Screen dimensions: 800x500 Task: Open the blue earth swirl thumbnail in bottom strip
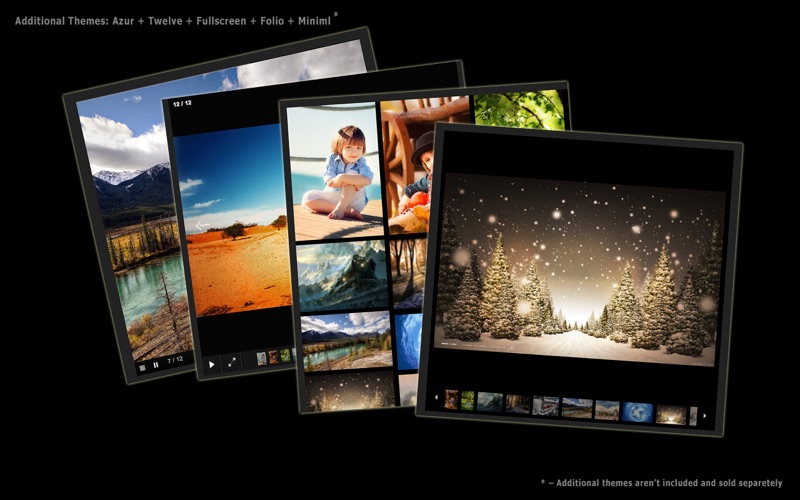coord(637,412)
